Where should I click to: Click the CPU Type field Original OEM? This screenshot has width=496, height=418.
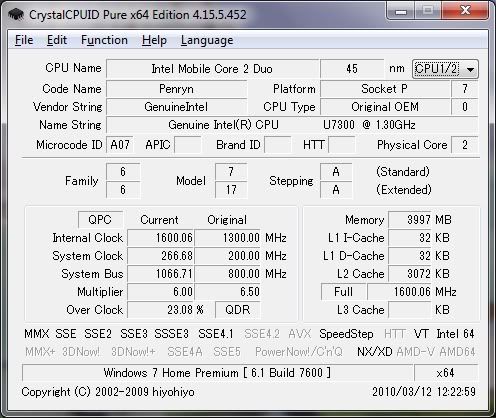click(x=385, y=107)
